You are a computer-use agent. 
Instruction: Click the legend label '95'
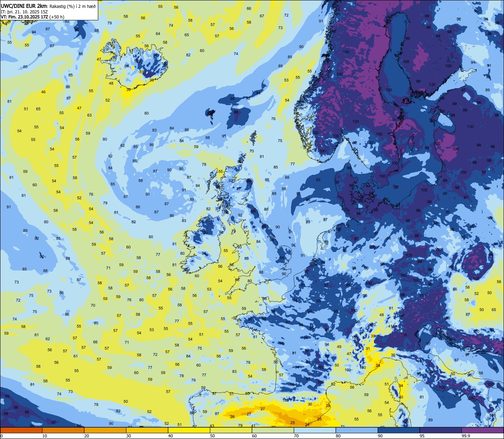coord(422,436)
